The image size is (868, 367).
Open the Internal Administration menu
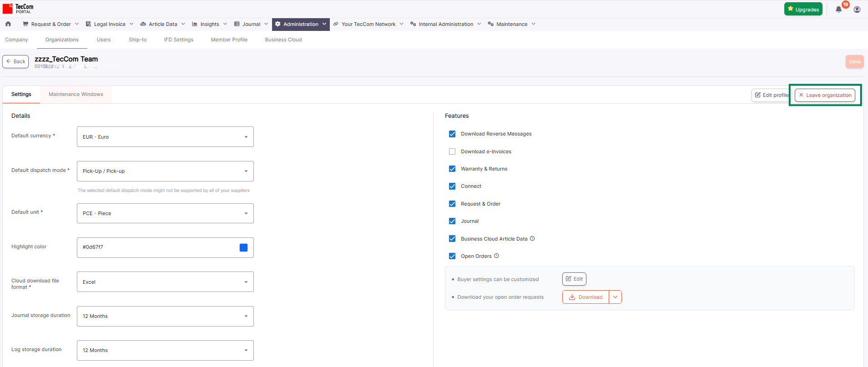[445, 24]
